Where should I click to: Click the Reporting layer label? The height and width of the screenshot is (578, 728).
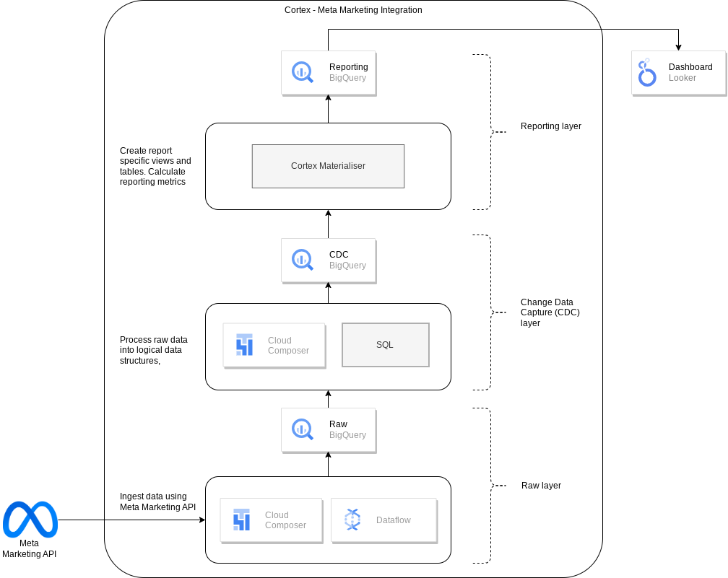pyautogui.click(x=551, y=126)
